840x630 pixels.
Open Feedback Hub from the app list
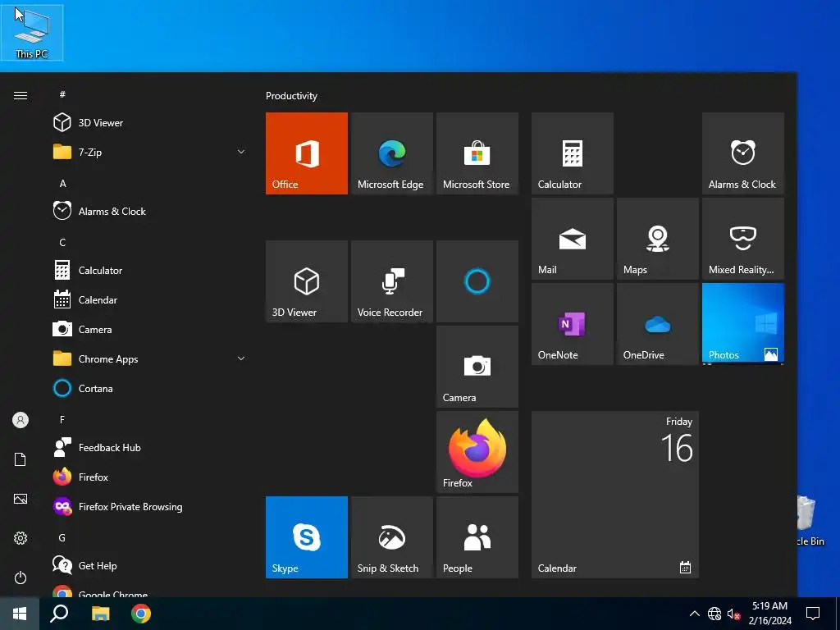pos(149,447)
